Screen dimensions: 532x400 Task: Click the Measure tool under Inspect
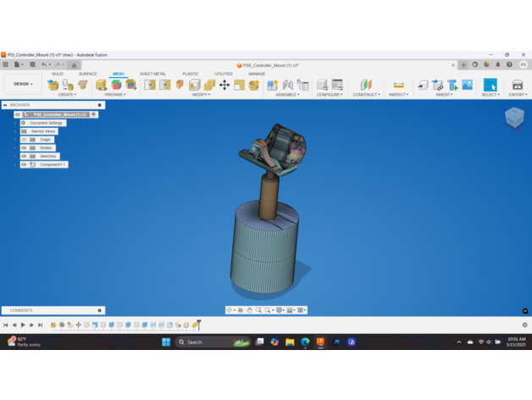398,85
